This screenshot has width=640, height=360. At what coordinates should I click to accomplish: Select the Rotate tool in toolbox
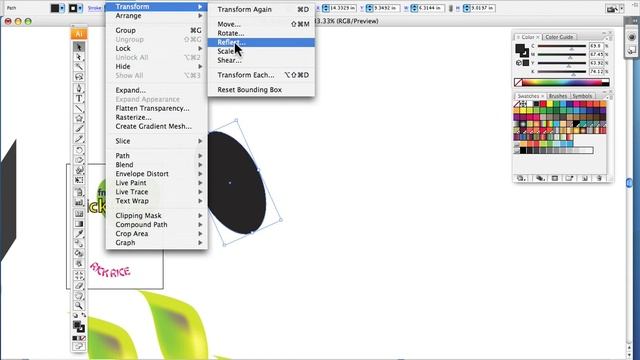point(79,150)
